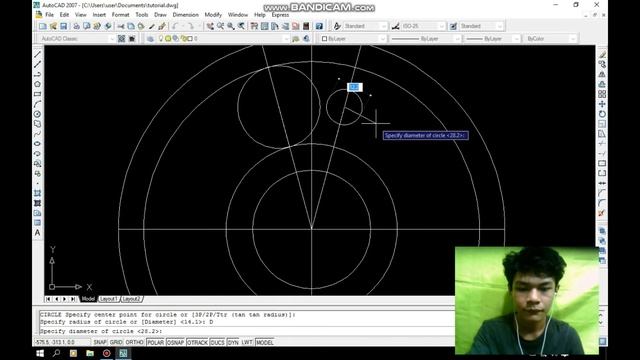Open the Dimension menu

(x=185, y=15)
